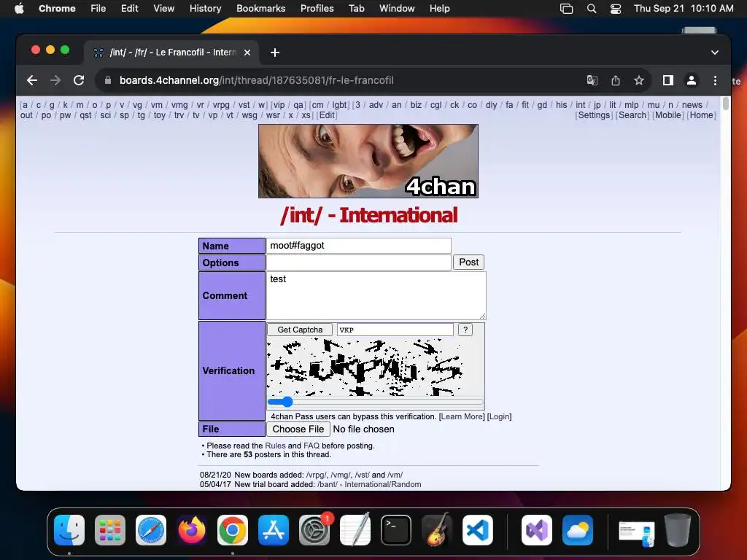Screen dimensions: 747x560
Task: Launch Firefox from the Dock
Action: click(192, 530)
